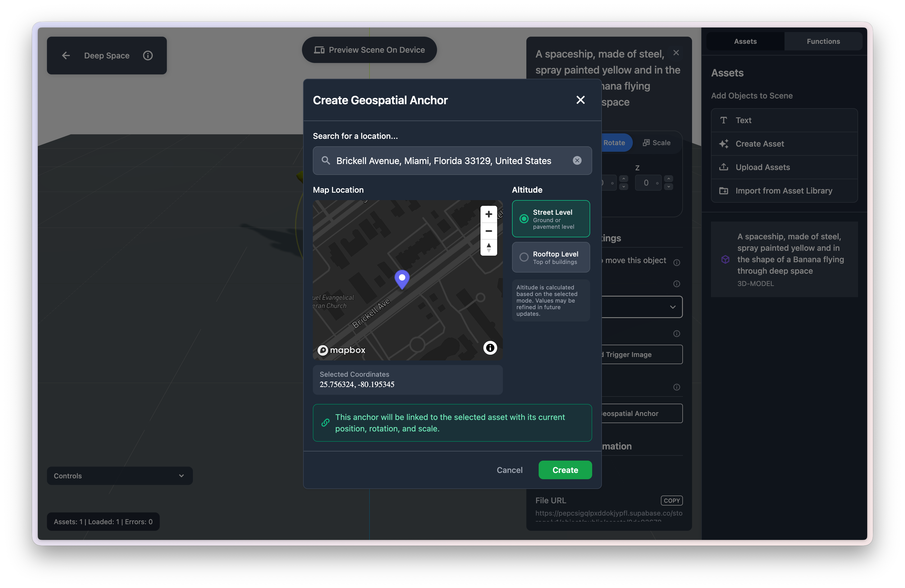This screenshot has width=905, height=588.
Task: Go back using the arrow beside Deep Space
Action: [66, 56]
